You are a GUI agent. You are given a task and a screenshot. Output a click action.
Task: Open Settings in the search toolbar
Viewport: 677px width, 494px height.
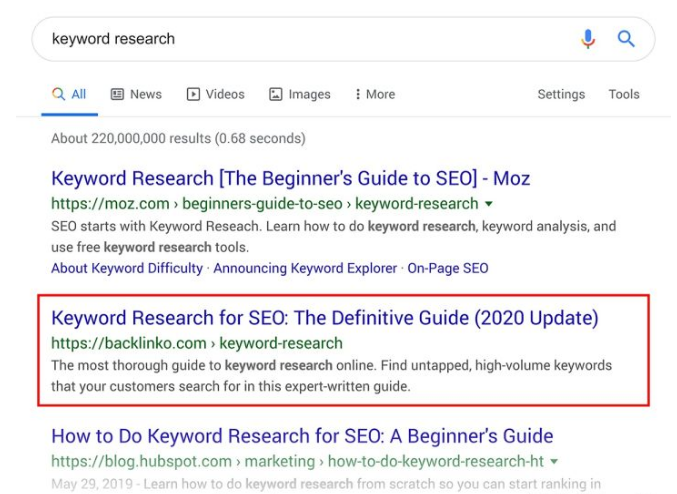(561, 94)
